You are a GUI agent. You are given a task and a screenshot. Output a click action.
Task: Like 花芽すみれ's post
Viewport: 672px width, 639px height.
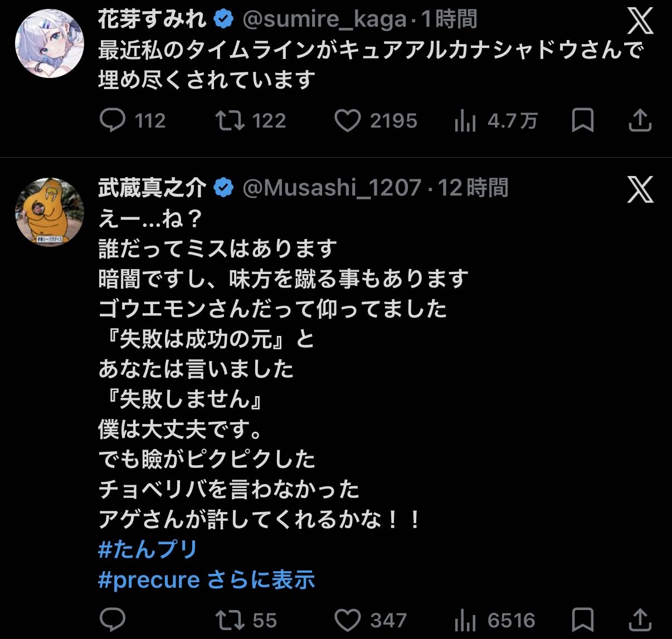point(347,120)
